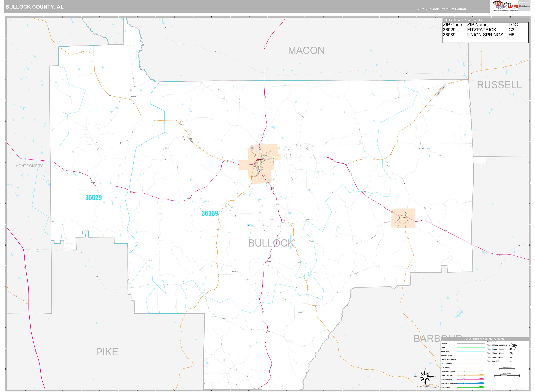Click 'Cities 50,000 - 99,999' legend entry
Viewport: 535px width, 392px height.
click(495, 349)
